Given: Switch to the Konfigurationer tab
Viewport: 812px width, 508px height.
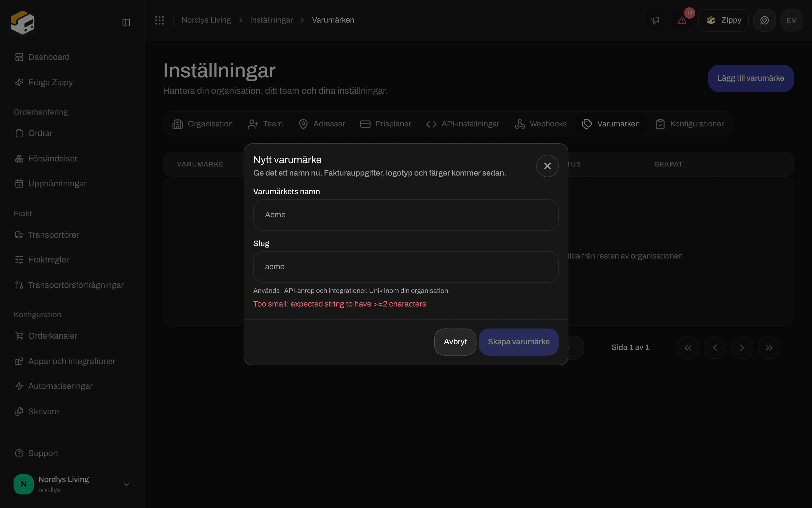Looking at the screenshot, I should (x=690, y=124).
